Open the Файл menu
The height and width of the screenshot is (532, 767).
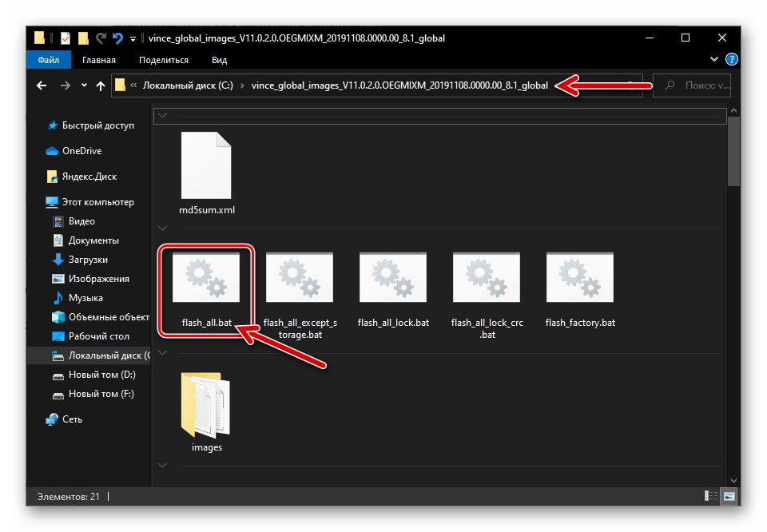[48, 59]
